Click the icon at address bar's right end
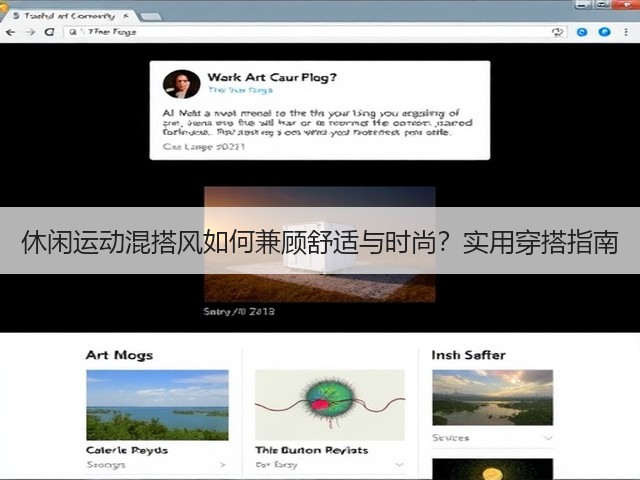Viewport: 640px width, 480px height. coord(558,32)
